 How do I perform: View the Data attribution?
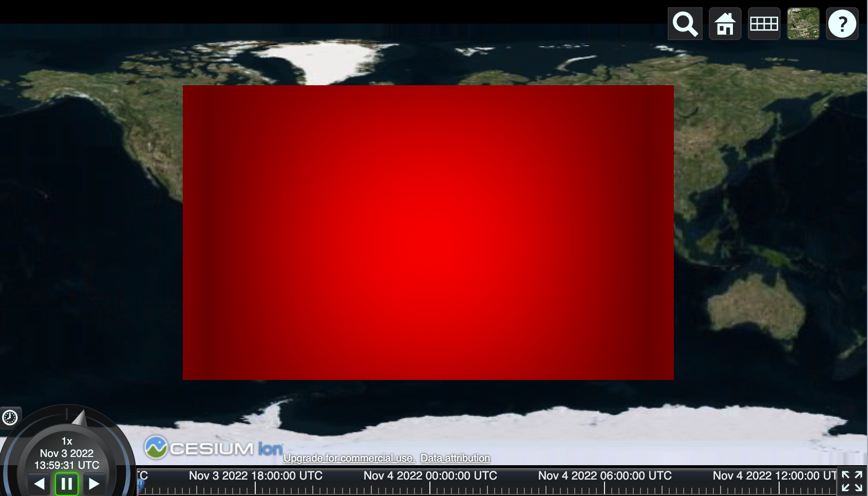(x=455, y=458)
